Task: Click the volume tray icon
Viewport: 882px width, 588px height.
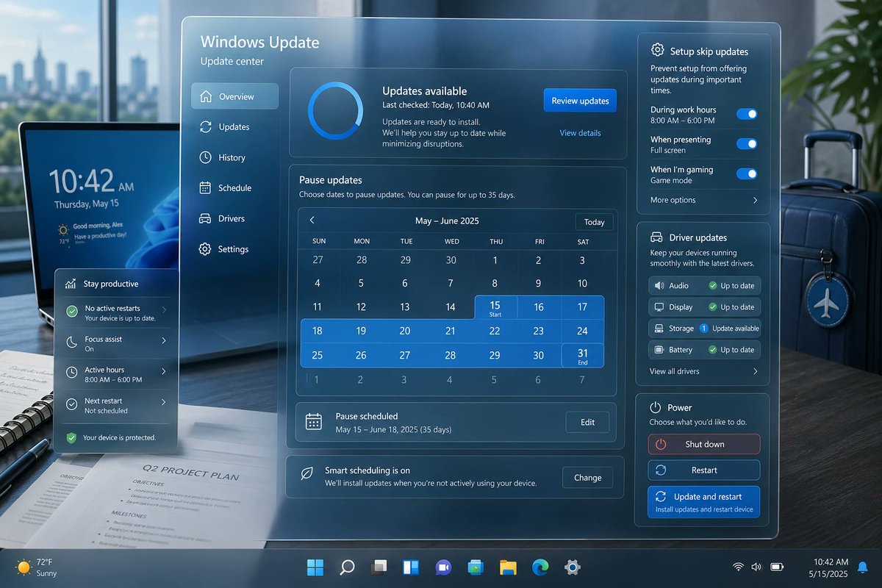Action: point(756,567)
